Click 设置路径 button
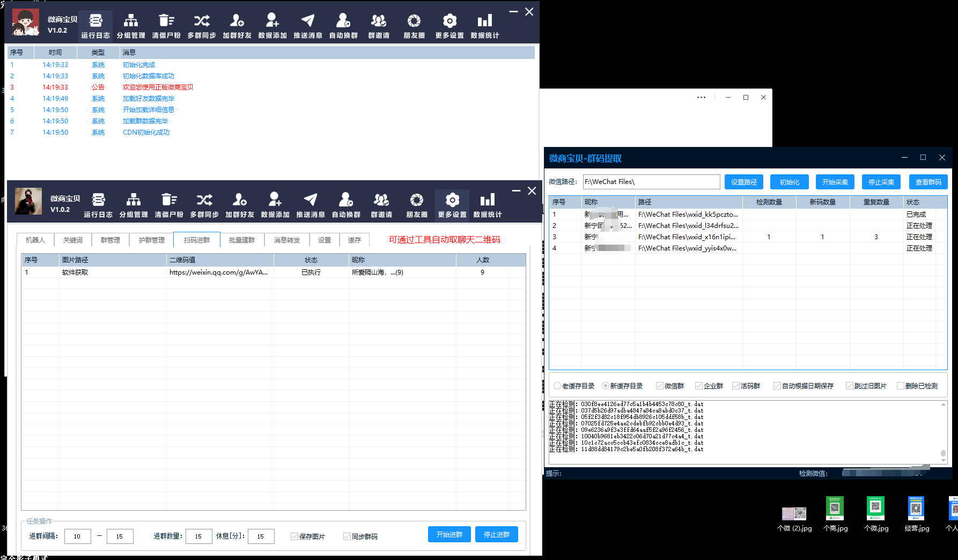958x560 pixels. 744,182
